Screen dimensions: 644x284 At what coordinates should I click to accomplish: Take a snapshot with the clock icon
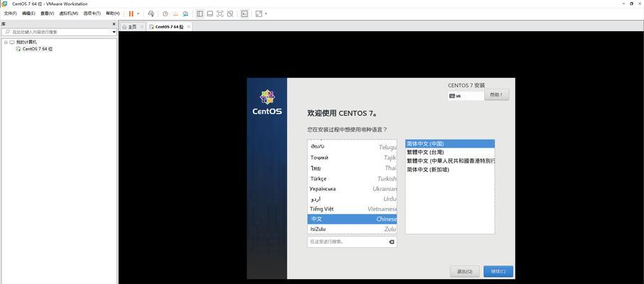[x=165, y=13]
